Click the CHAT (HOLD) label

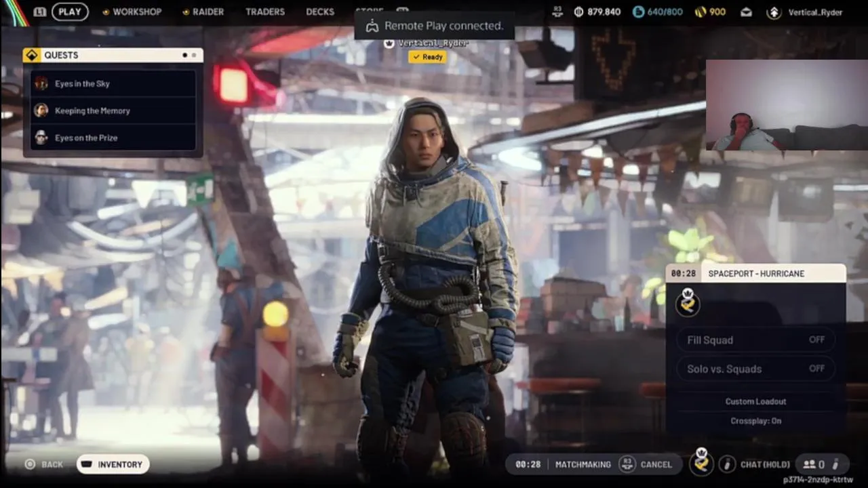coord(765,464)
